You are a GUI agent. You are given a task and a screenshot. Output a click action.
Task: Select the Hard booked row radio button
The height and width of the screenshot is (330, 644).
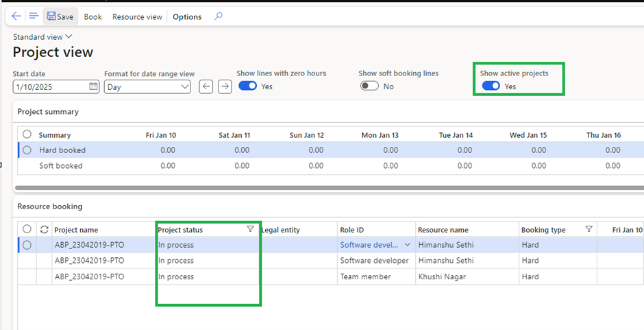(27, 150)
